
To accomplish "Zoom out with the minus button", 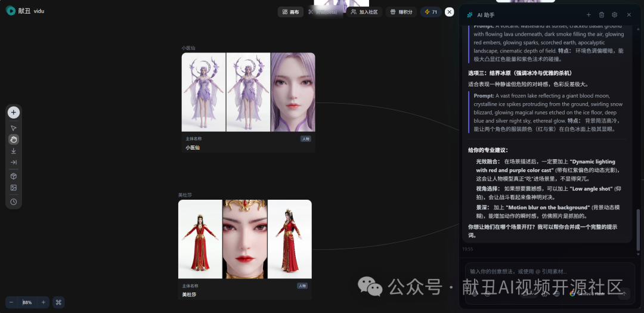I will tap(11, 302).
